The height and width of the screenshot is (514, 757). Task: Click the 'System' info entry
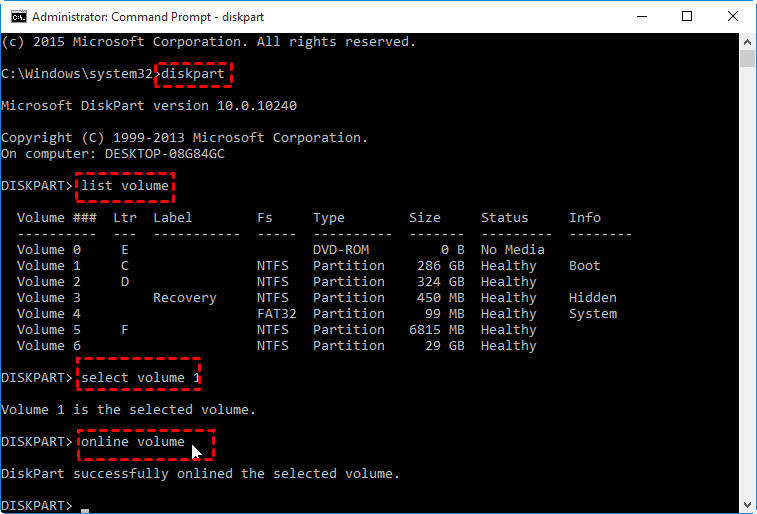pyautogui.click(x=593, y=314)
